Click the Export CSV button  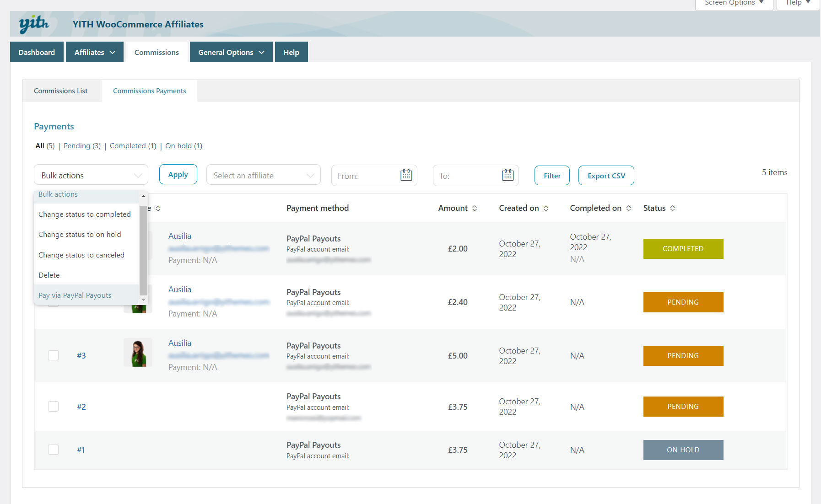tap(606, 176)
